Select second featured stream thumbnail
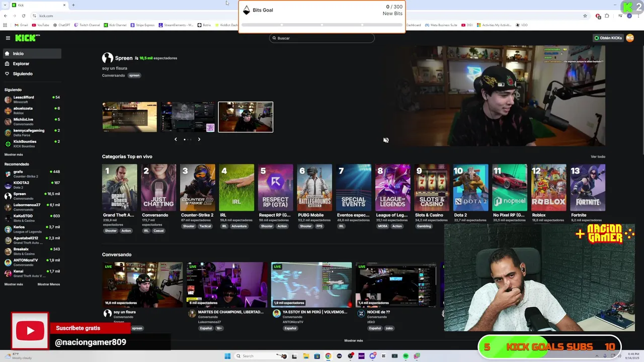 188,117
